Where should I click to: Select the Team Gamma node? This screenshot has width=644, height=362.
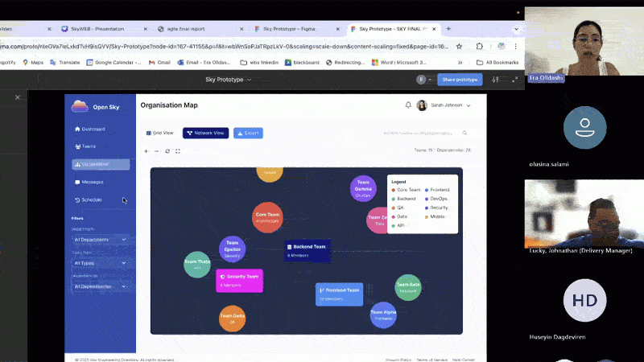(x=363, y=188)
